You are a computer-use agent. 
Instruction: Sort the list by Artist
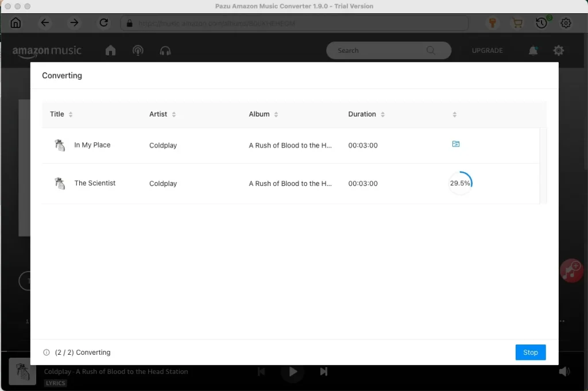click(175, 114)
